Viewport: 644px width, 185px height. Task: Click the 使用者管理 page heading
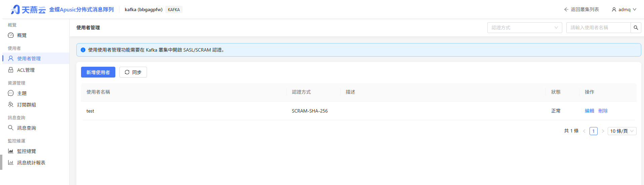coord(88,28)
